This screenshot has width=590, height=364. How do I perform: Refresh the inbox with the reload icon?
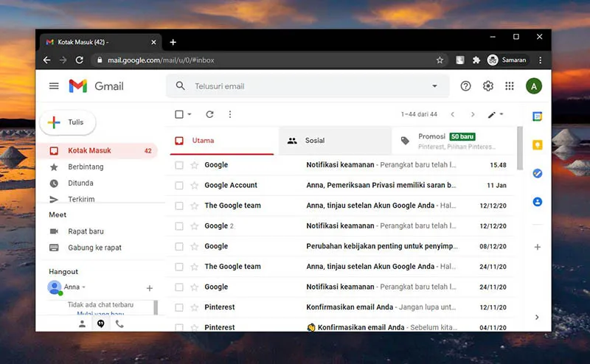click(209, 114)
